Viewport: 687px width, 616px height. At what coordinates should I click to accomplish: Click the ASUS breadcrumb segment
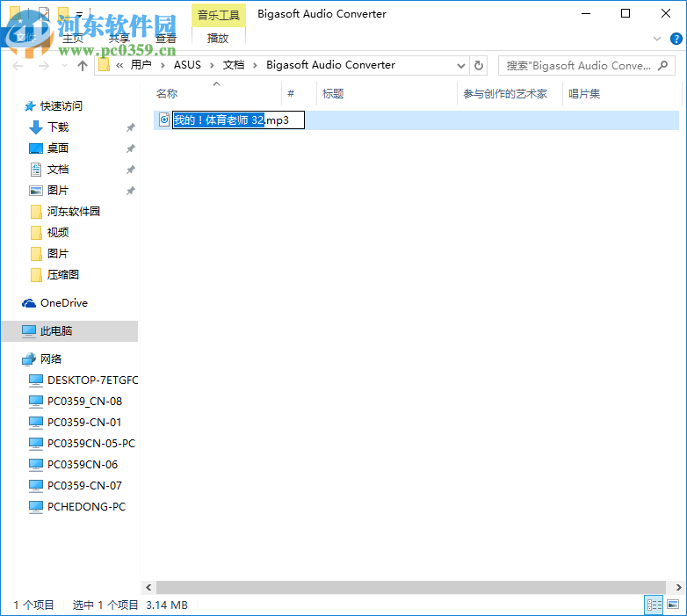[187, 65]
